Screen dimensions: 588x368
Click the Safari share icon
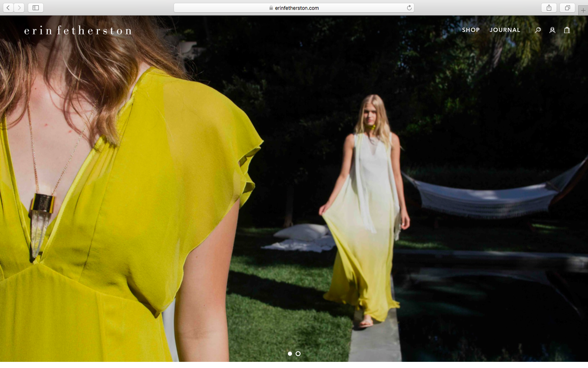[x=549, y=8]
